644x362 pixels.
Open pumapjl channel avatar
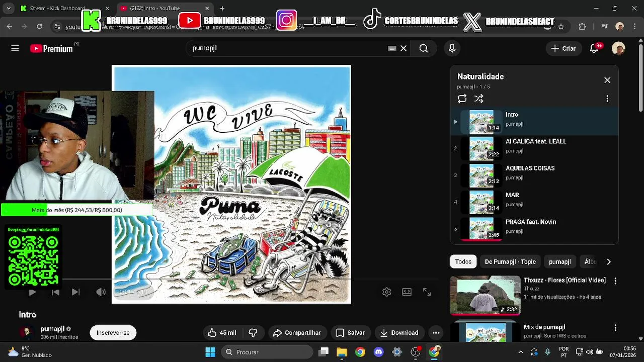26,332
